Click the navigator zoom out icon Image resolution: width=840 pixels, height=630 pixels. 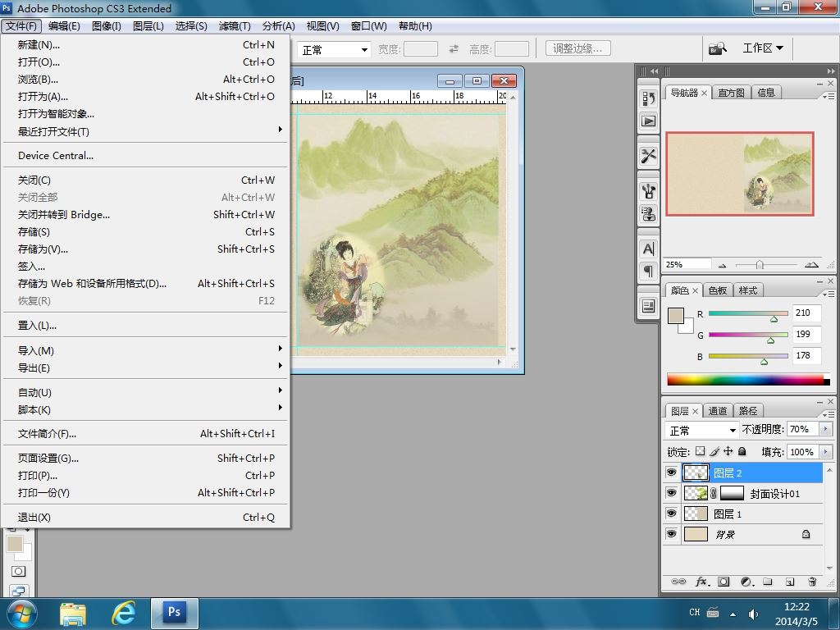coord(722,265)
